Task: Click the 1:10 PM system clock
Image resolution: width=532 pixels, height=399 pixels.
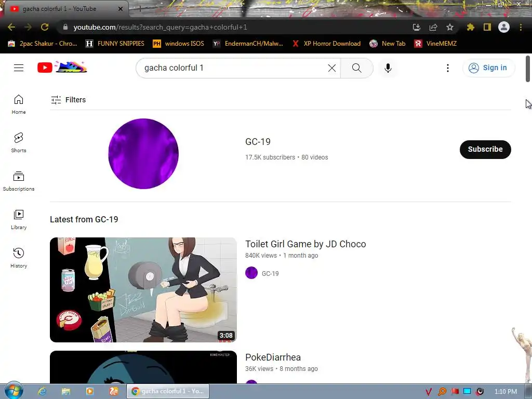Action: (506, 392)
